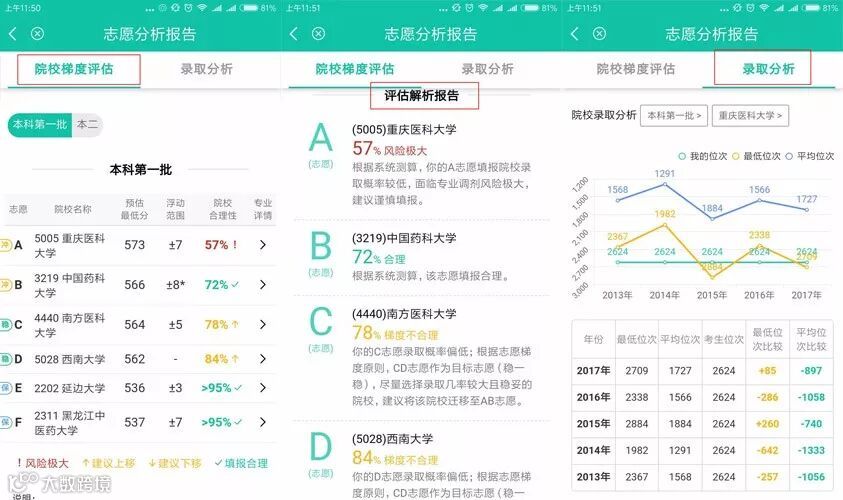
Task: Tap large C 志愿 letter in report
Action: pyautogui.click(x=321, y=322)
